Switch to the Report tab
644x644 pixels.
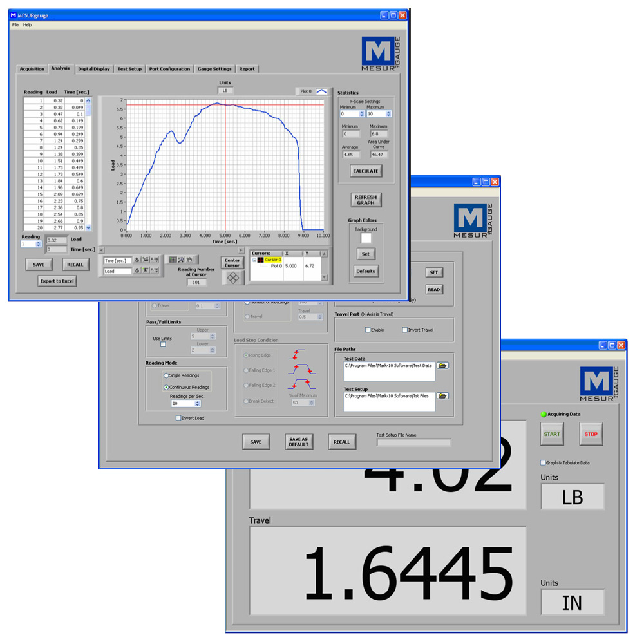pos(247,69)
